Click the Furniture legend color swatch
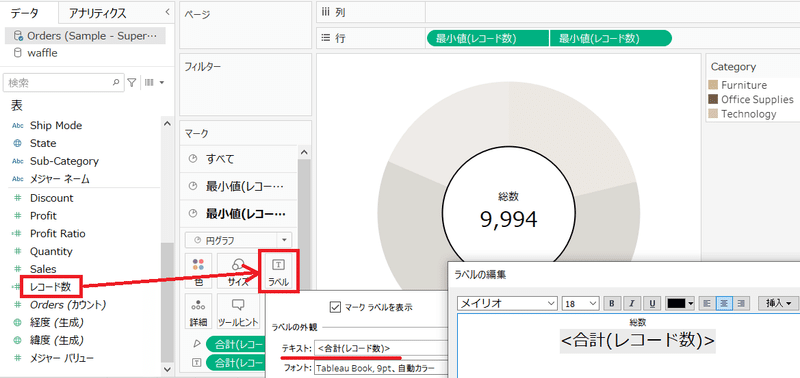Screen dimensions: 800x378 coord(713,85)
